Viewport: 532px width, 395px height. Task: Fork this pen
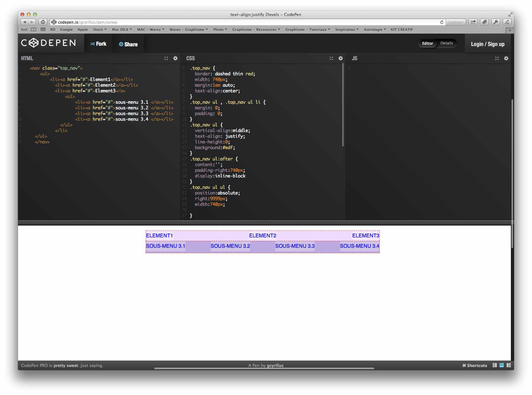98,44
